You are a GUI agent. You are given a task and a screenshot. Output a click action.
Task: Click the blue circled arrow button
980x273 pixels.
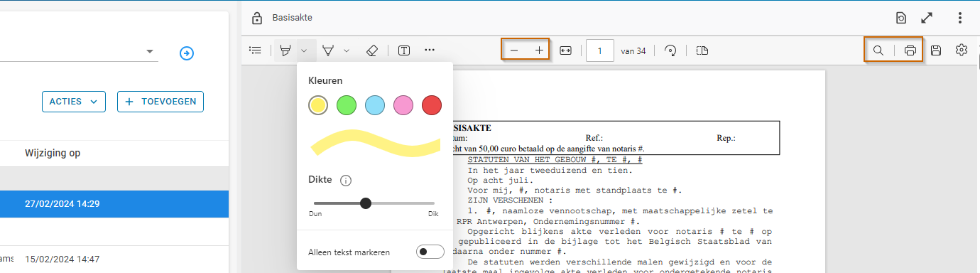187,53
